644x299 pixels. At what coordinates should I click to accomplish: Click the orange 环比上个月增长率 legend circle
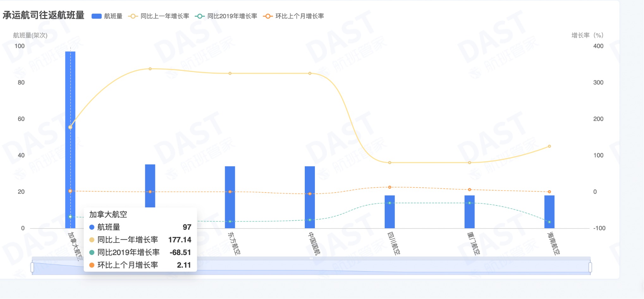coord(267,15)
